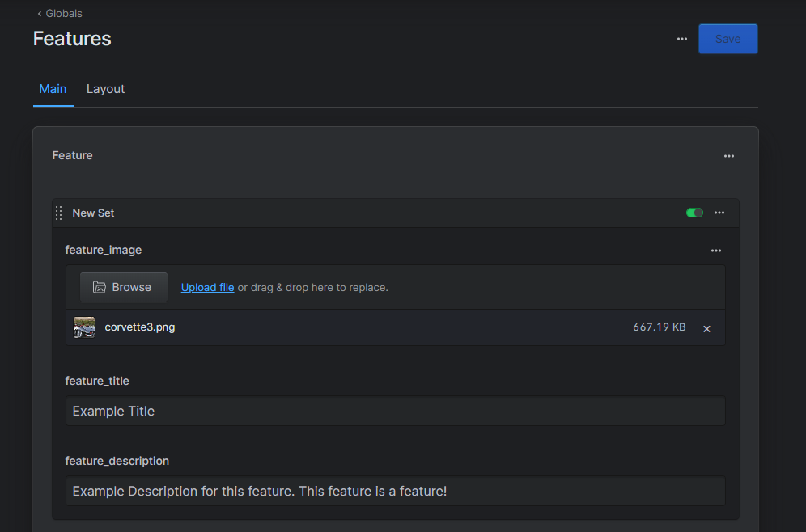Open the corvette3.png thumbnail preview
The width and height of the screenshot is (806, 532).
84,327
